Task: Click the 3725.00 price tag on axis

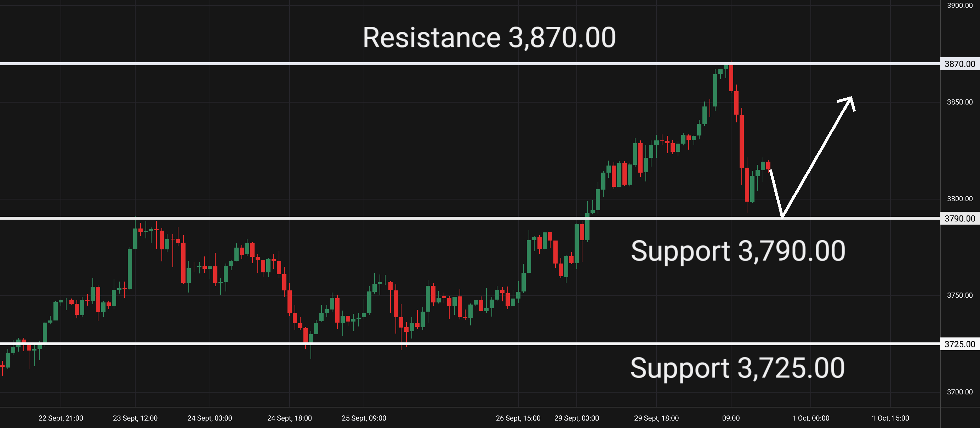Action: [960, 344]
